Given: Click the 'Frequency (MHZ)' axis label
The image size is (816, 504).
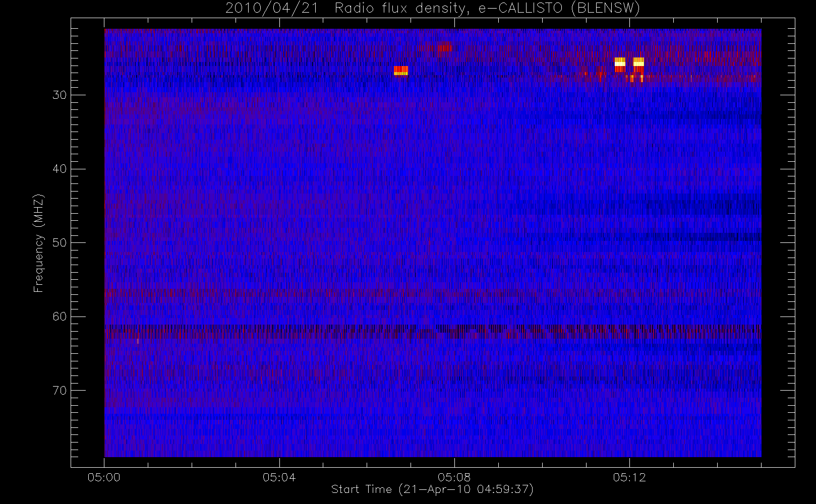Looking at the screenshot, I should point(39,243).
